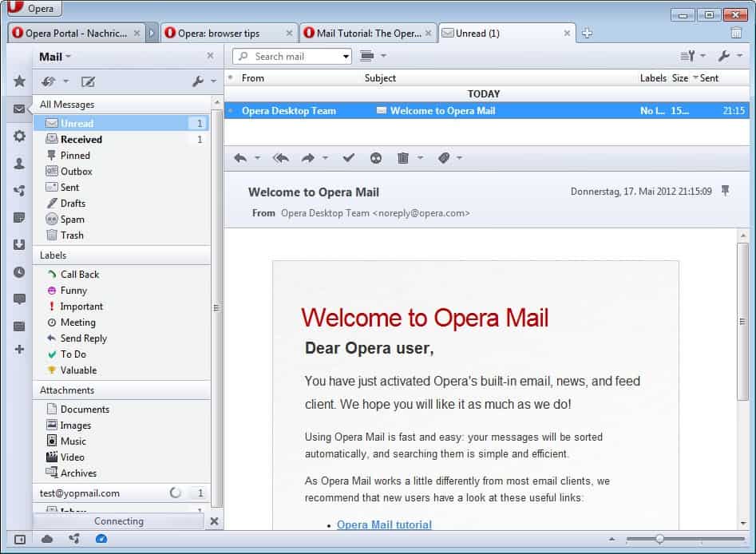Show Images attachments view
The width and height of the screenshot is (756, 554).
(x=121, y=425)
